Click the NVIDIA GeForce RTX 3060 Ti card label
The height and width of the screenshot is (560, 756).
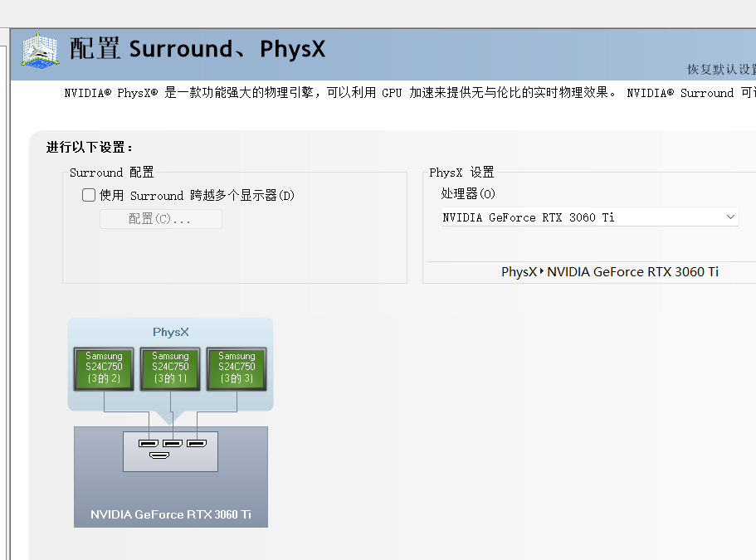(x=171, y=514)
